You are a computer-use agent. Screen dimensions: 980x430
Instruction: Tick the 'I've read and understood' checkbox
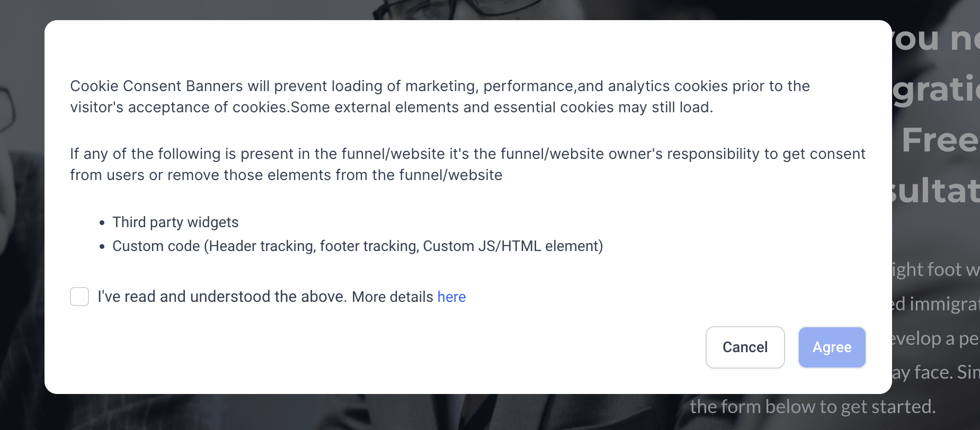point(79,297)
